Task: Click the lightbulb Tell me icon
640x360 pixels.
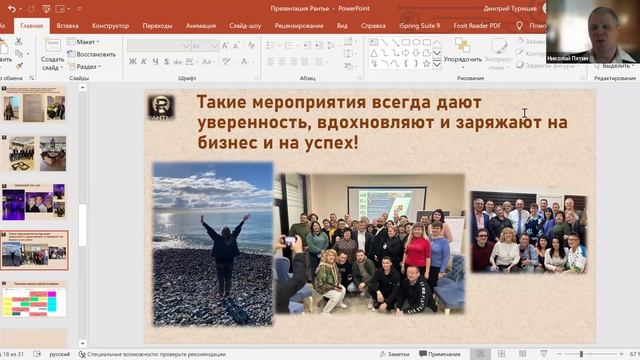Action: [x=519, y=26]
